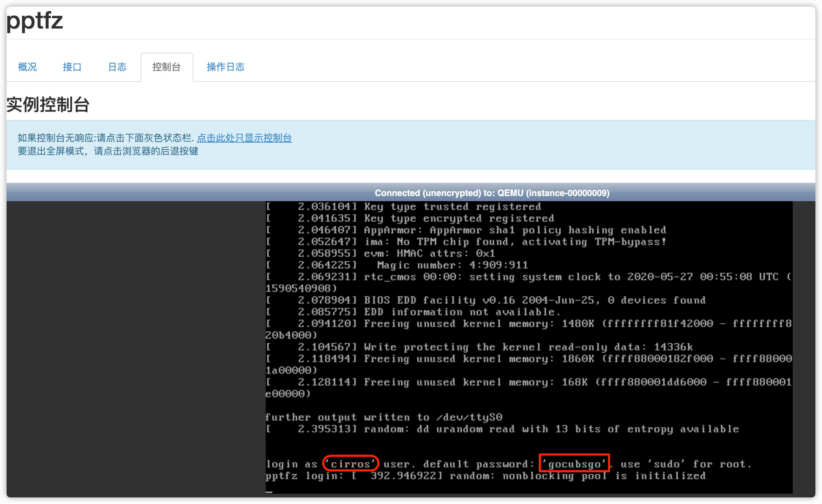Click the 'gocubsgo' password text
This screenshot has height=504, width=822.
[x=574, y=464]
